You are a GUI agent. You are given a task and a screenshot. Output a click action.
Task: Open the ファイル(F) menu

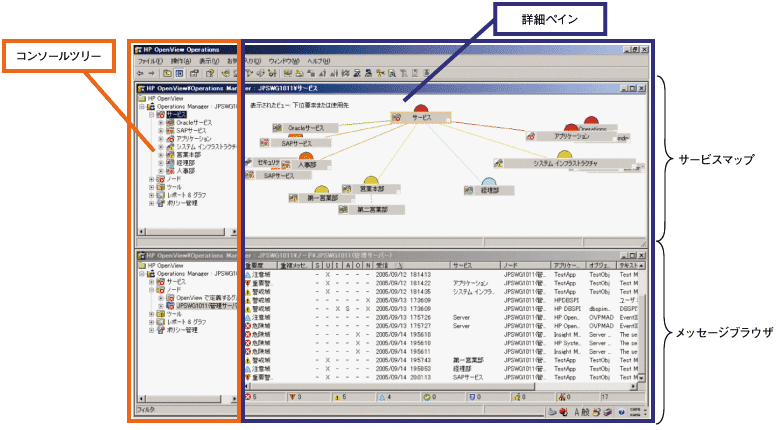tap(150, 61)
